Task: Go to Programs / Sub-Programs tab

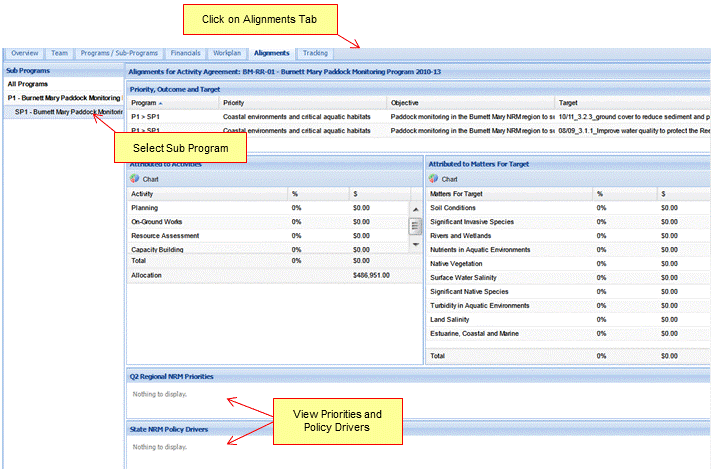Action: click(x=121, y=53)
